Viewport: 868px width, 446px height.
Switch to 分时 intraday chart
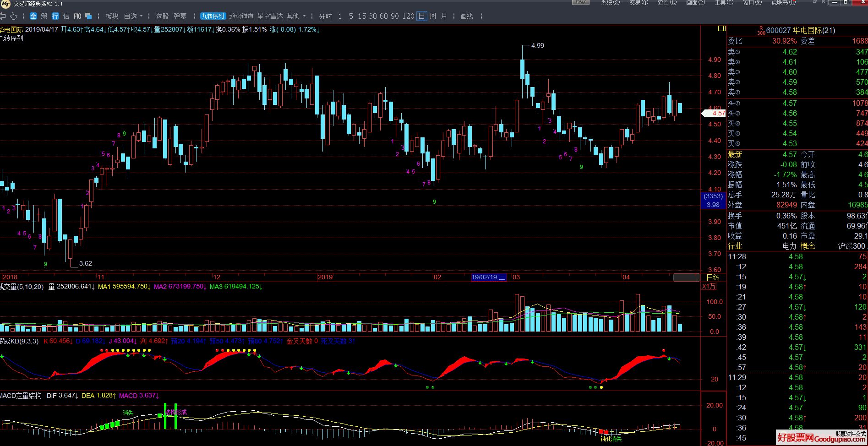coord(326,16)
